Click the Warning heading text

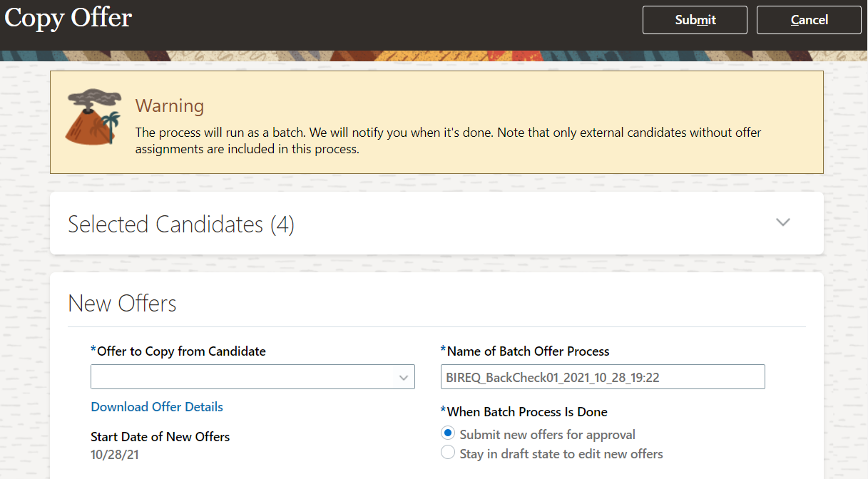point(170,106)
